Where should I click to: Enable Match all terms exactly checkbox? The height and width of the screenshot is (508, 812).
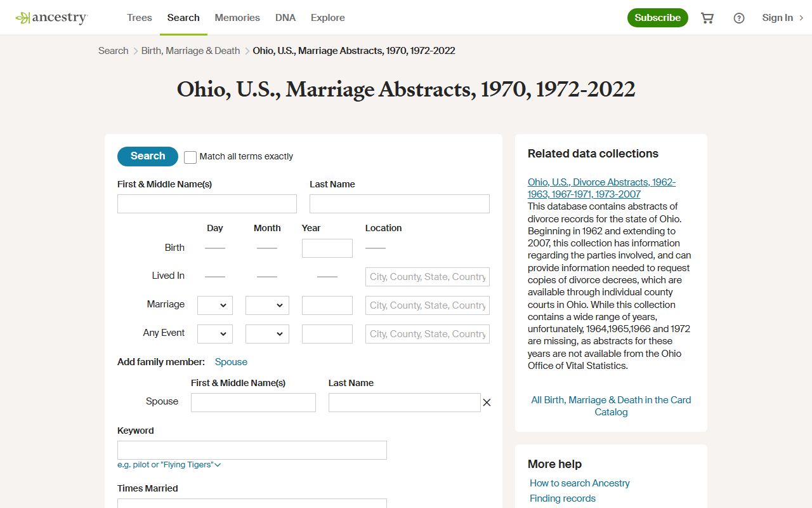(190, 157)
